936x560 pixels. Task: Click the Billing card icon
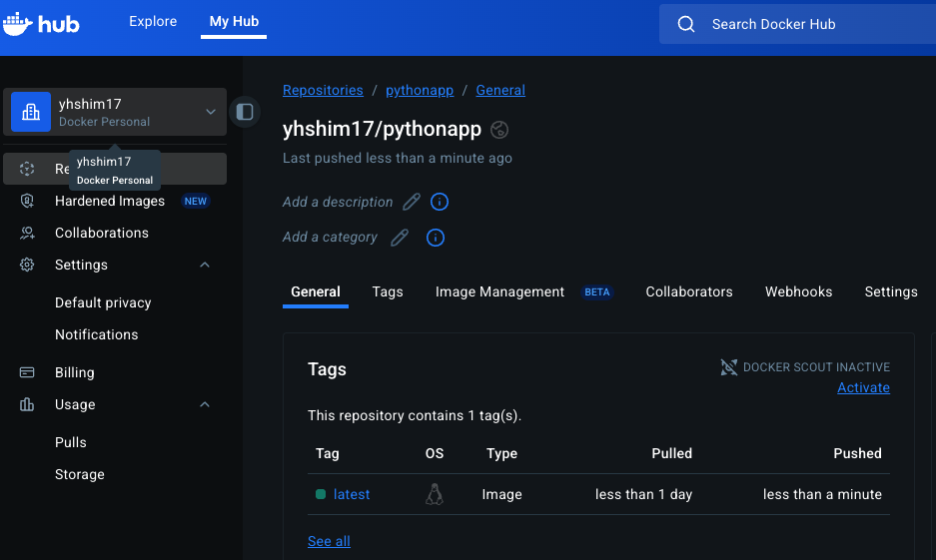(x=27, y=372)
